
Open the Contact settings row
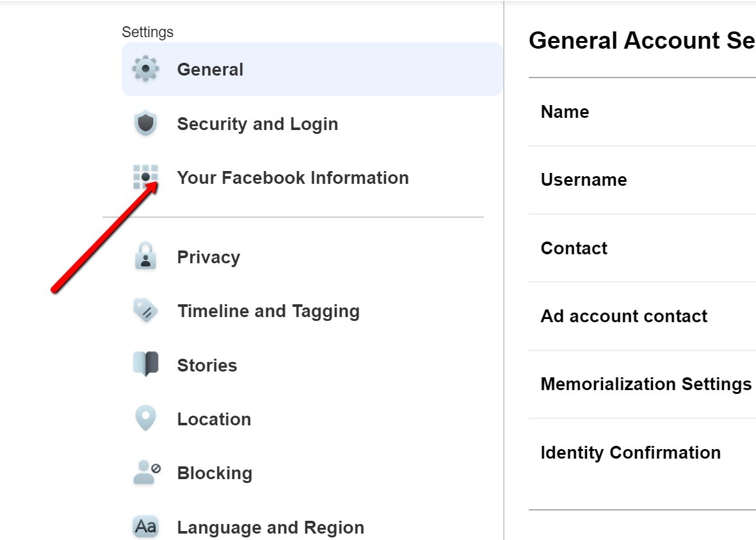(642, 248)
